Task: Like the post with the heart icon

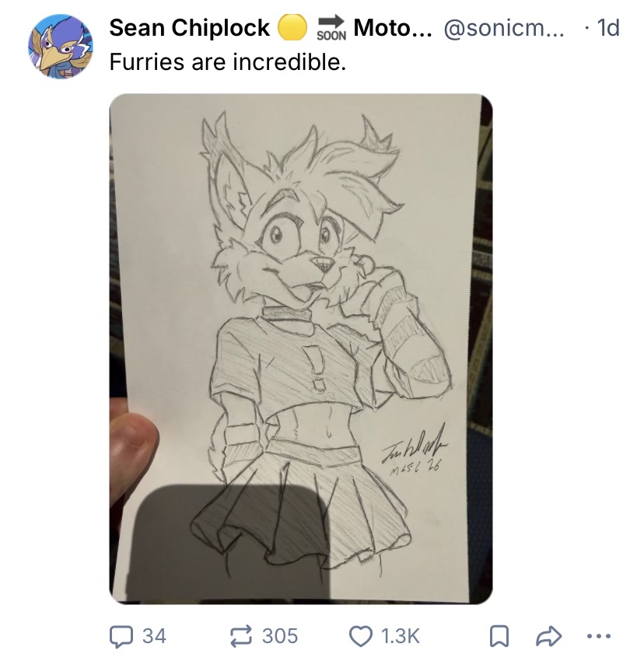Action: click(361, 636)
